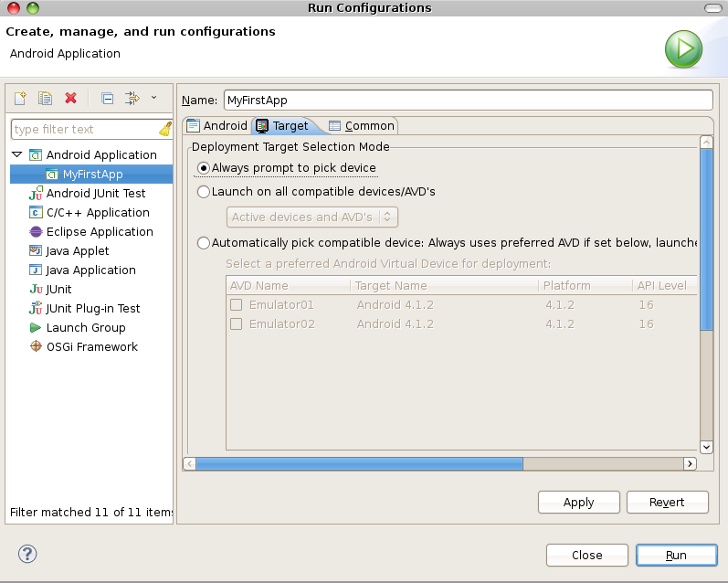Click the New launch configuration icon
This screenshot has width=728, height=583.
tap(20, 99)
